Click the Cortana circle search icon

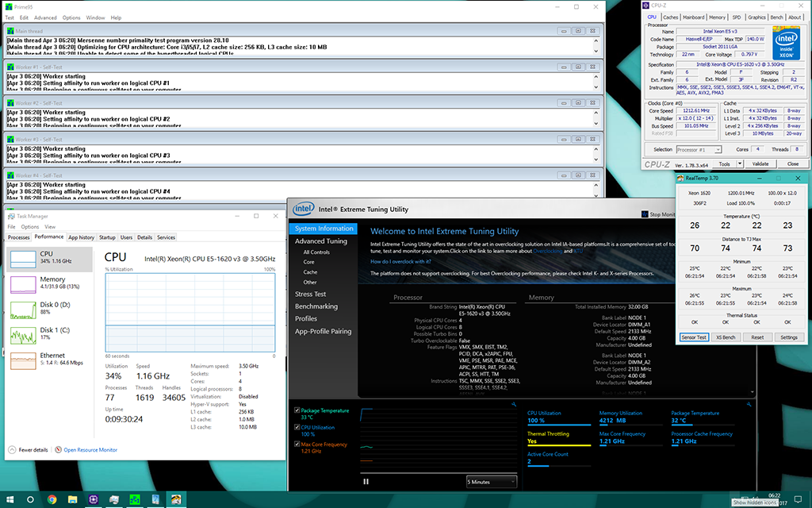(x=30, y=500)
